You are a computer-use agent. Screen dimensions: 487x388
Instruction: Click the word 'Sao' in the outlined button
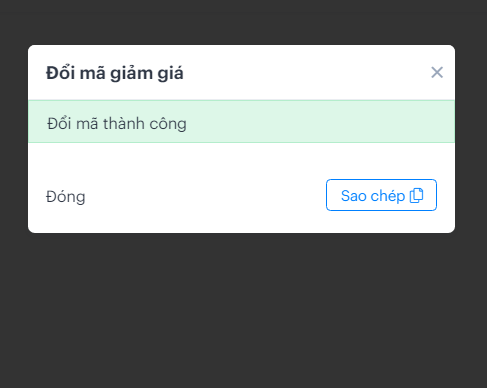[x=354, y=196]
